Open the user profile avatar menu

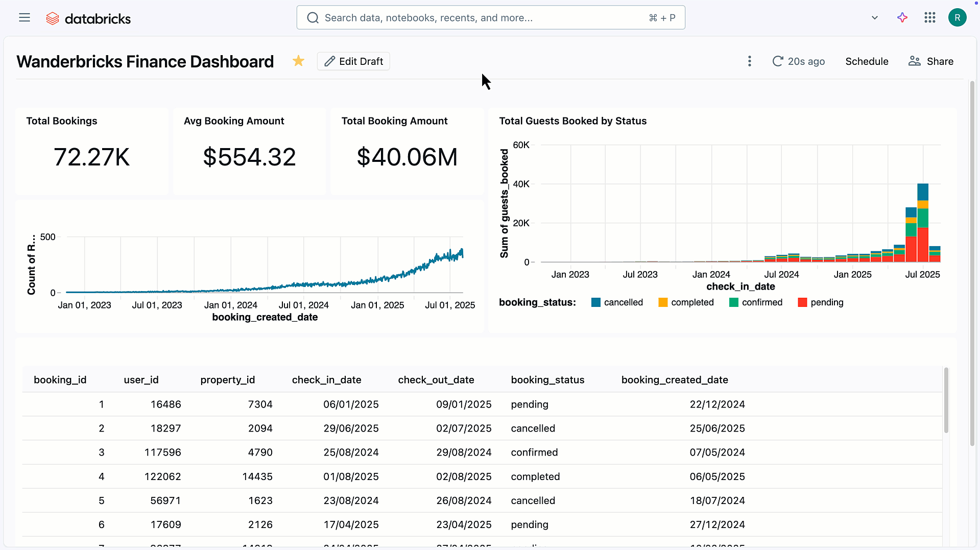[957, 17]
